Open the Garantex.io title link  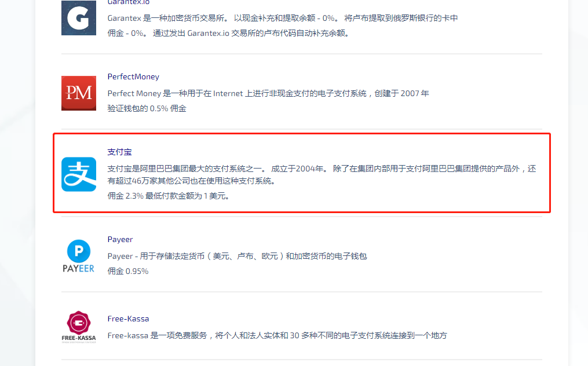pyautogui.click(x=129, y=2)
